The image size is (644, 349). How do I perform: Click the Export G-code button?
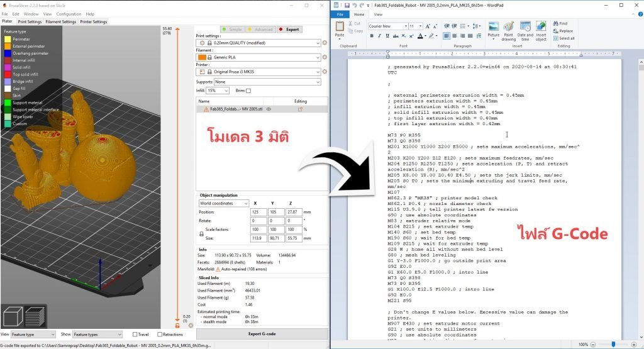point(262,334)
